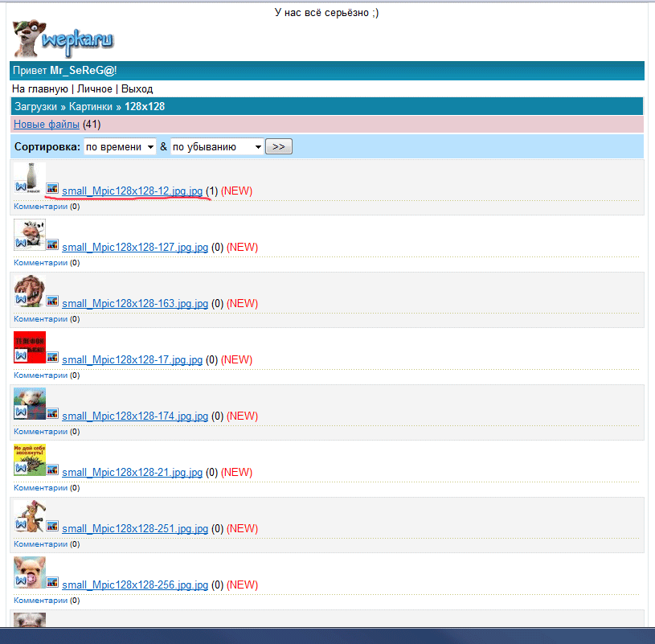Image resolution: width=655 pixels, height=644 pixels.
Task: Open piglet thumbnail of small_Mpic128x128-256
Action: click(29, 572)
